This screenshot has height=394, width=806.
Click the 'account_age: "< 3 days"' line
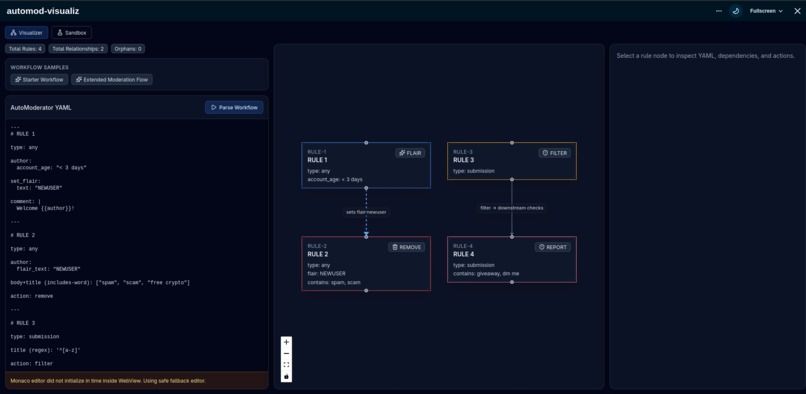[x=51, y=168]
